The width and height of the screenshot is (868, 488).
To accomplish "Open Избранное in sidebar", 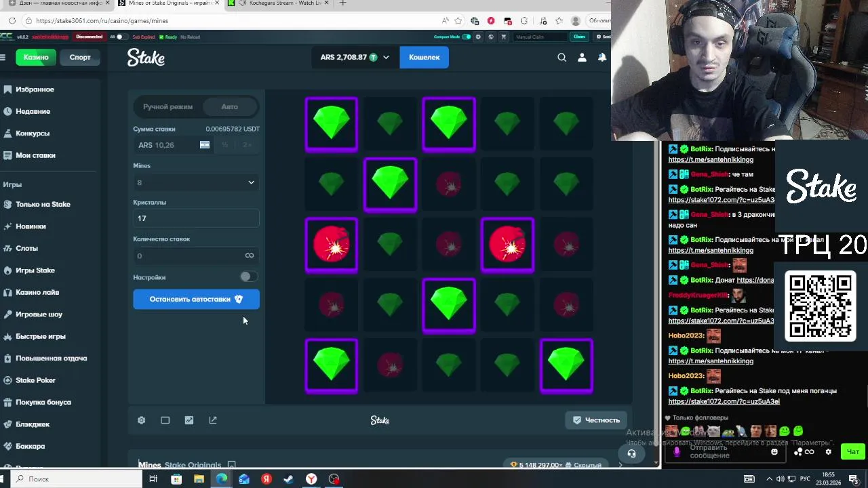I will (x=35, y=89).
